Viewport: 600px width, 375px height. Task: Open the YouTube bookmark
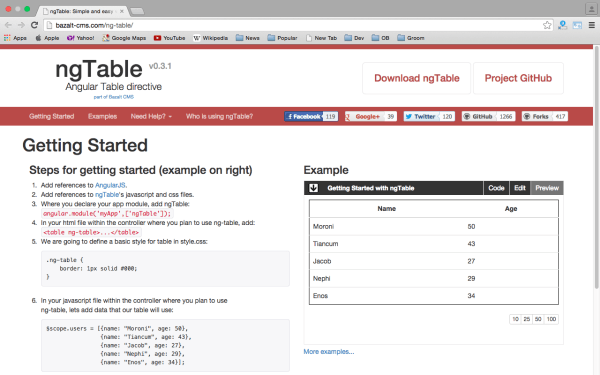coord(169,38)
